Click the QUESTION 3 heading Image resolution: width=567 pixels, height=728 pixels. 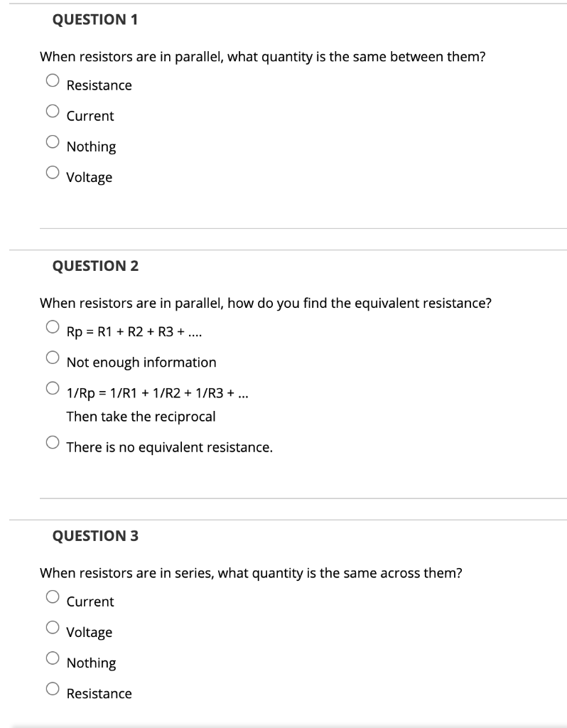pyautogui.click(x=95, y=536)
